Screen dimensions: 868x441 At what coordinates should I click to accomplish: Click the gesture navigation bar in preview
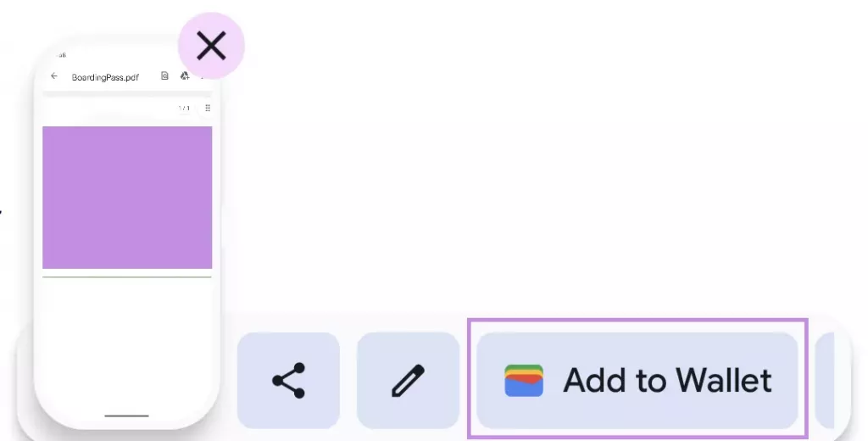click(x=127, y=416)
